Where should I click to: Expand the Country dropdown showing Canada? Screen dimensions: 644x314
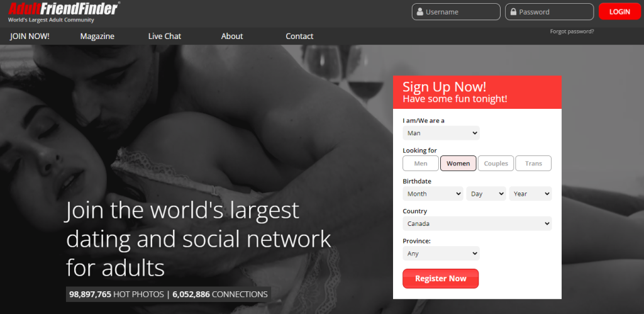click(x=477, y=223)
